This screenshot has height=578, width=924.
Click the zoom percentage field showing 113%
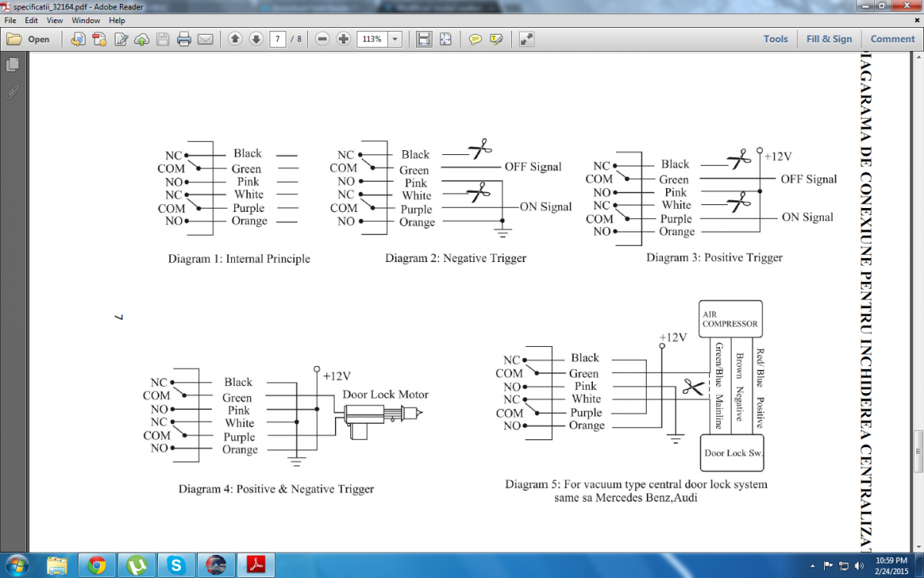pyautogui.click(x=373, y=39)
